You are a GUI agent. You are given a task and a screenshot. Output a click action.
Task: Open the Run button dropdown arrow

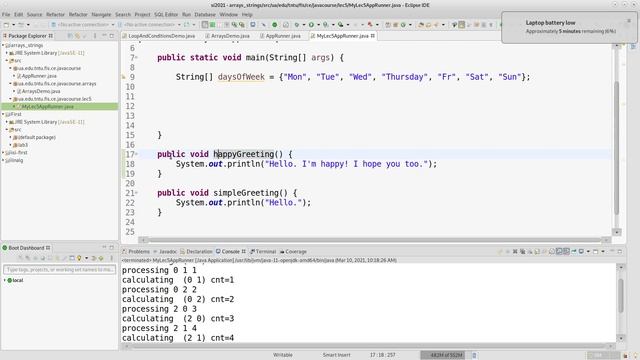(318, 24)
